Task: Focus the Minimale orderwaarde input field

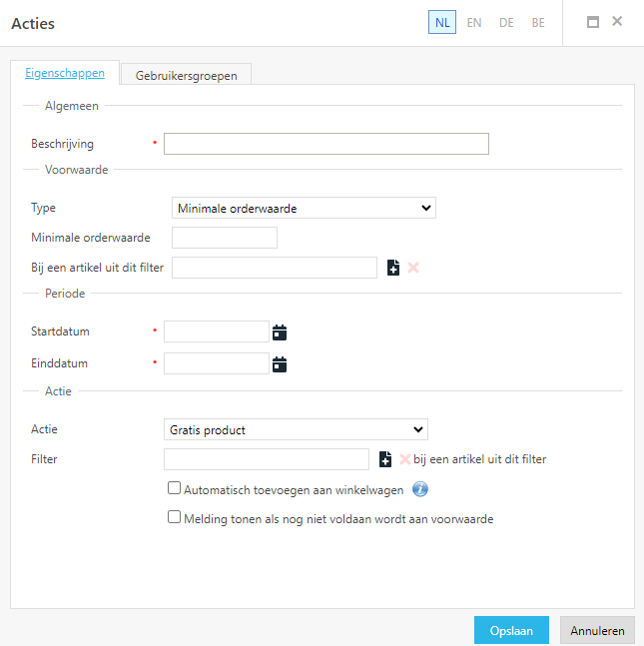Action: pyautogui.click(x=225, y=238)
